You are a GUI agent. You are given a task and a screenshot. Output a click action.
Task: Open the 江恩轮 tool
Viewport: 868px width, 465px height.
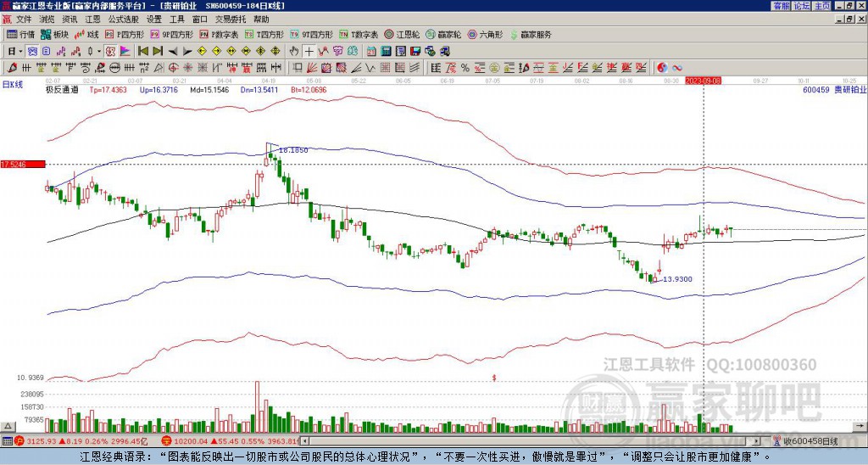[x=403, y=34]
